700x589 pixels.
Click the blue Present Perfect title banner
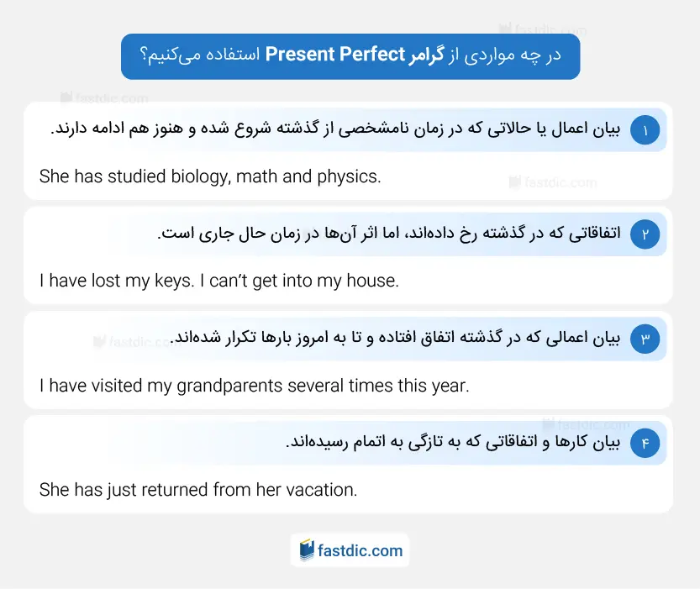(x=350, y=56)
